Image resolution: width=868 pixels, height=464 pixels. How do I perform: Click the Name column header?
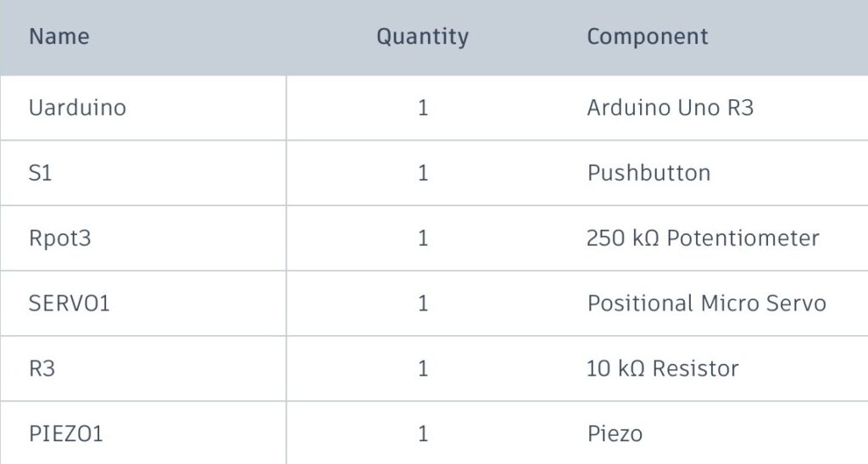click(58, 37)
